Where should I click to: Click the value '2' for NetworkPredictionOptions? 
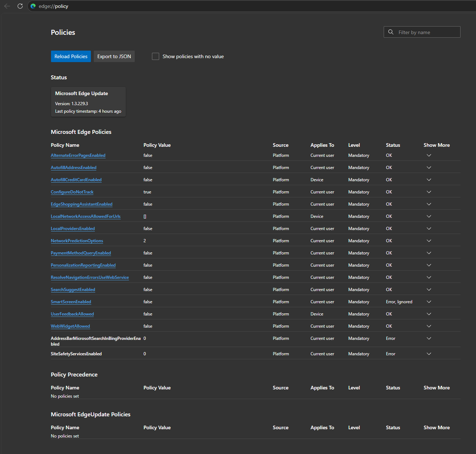click(145, 241)
